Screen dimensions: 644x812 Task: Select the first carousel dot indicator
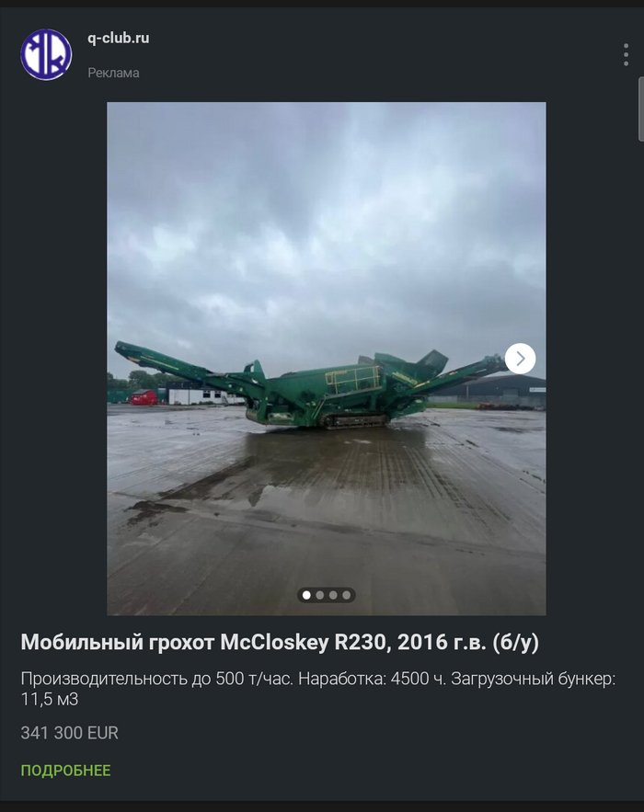306,595
